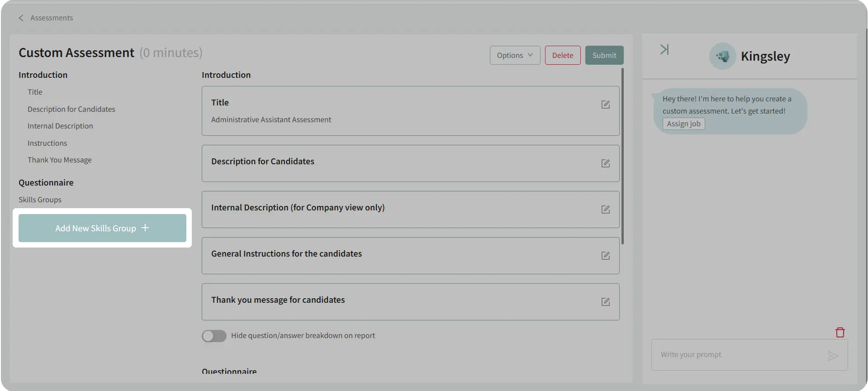This screenshot has width=868, height=391.
Task: Edit the Title field pencil icon
Action: click(605, 105)
